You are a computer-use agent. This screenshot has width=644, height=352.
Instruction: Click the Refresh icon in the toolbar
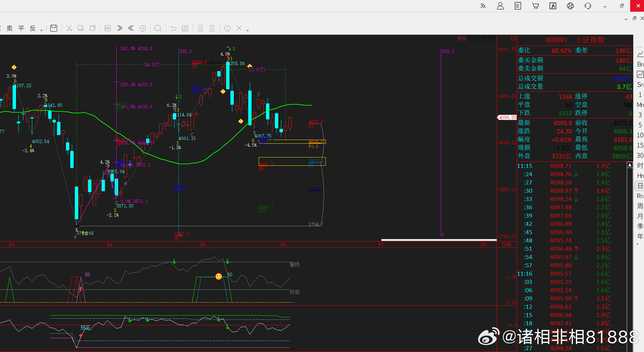[x=185, y=28]
